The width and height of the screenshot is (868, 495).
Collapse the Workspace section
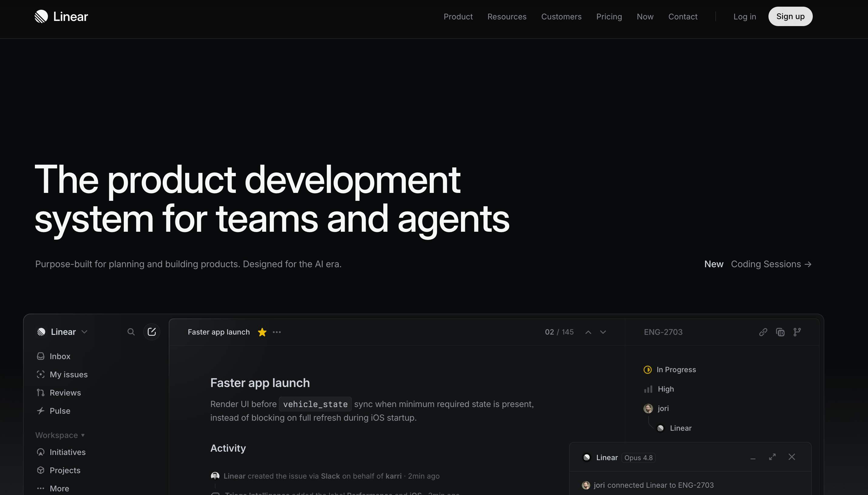pyautogui.click(x=60, y=435)
